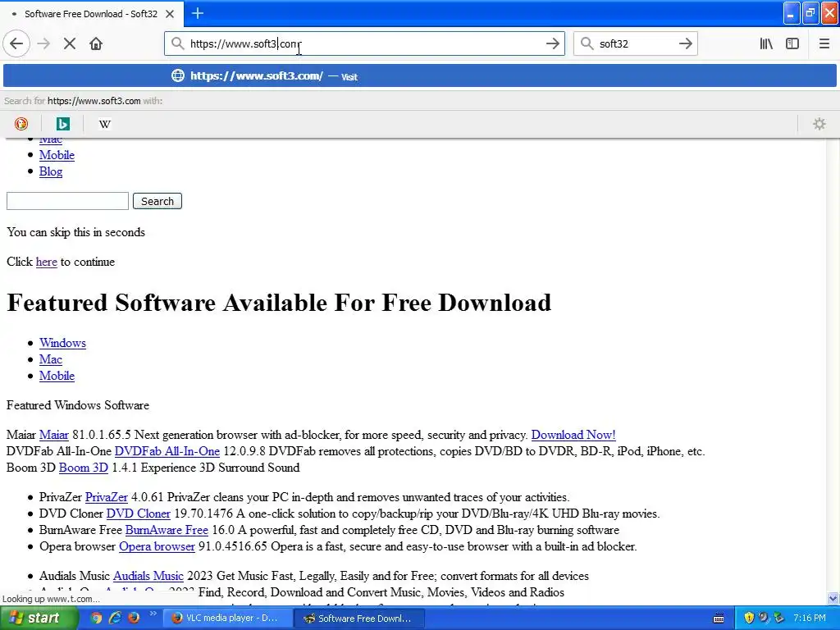The image size is (840, 630).
Task: Click the yellow security shield tray icon
Action: 749,619
